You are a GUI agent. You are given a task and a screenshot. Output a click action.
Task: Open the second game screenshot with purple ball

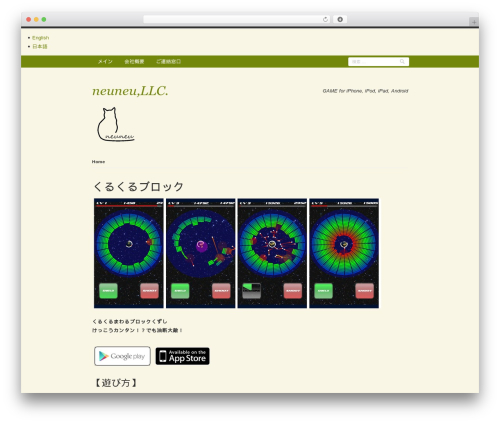pyautogui.click(x=201, y=253)
